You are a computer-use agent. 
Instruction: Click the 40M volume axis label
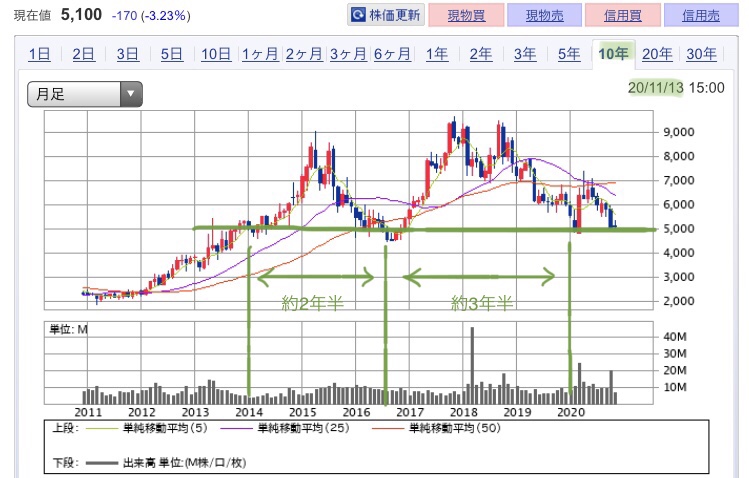[x=675, y=337]
